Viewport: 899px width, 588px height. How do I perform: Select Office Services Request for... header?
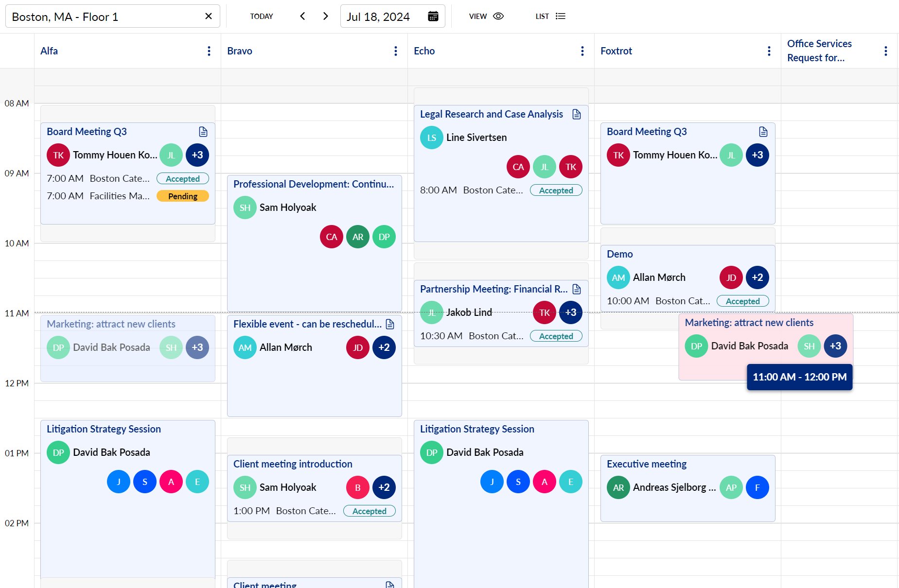tap(819, 51)
